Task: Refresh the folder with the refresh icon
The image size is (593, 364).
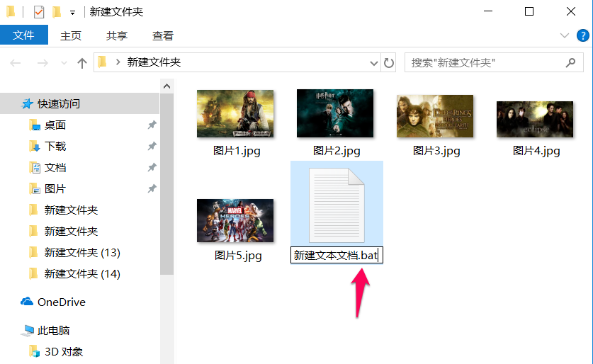Action: [x=389, y=63]
